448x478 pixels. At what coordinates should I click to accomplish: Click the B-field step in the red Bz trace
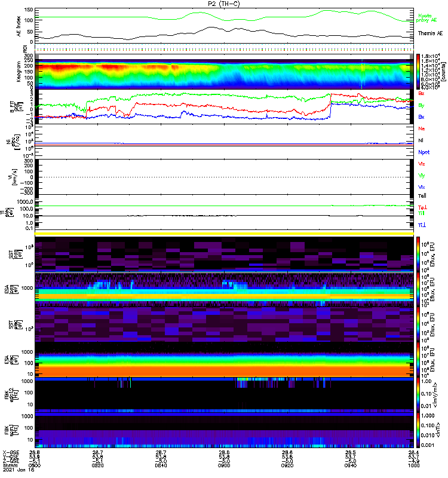[330, 100]
